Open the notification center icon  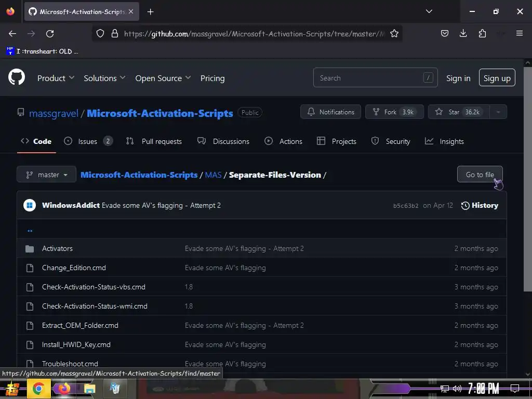[x=515, y=388]
